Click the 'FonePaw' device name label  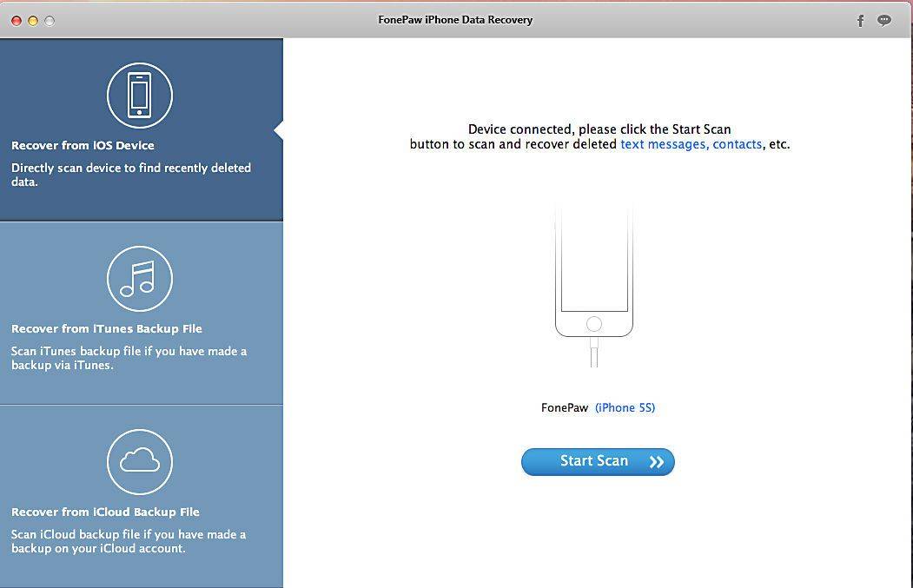coord(565,407)
